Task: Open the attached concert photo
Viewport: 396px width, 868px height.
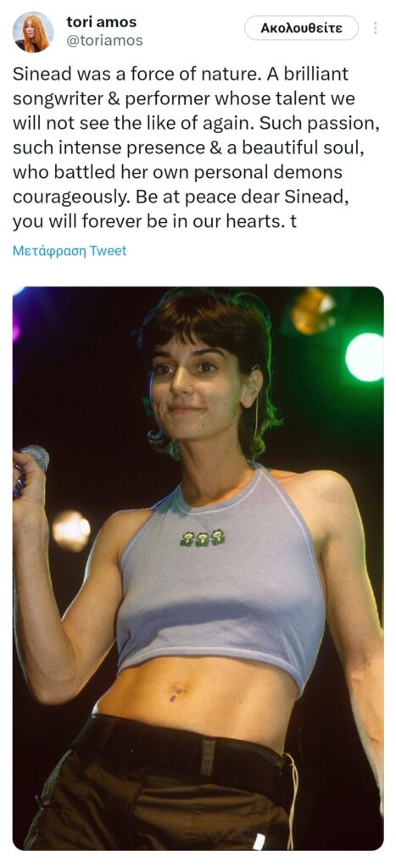Action: click(198, 568)
